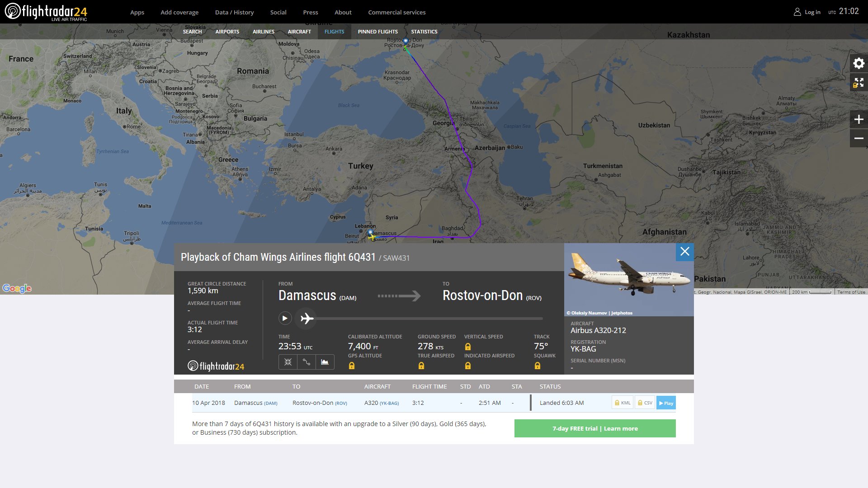Viewport: 868px width, 488px height.
Task: Open the Apps menu
Action: (x=137, y=12)
